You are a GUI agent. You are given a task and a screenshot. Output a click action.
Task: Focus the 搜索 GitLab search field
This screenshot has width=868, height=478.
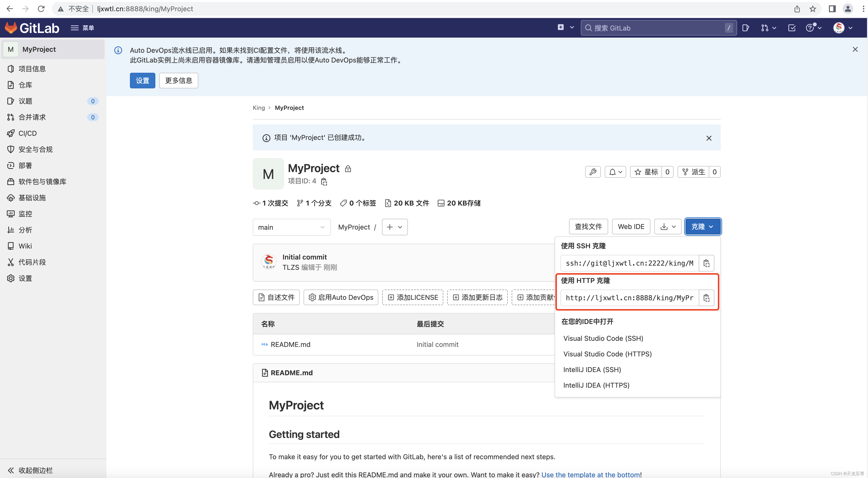coord(658,28)
